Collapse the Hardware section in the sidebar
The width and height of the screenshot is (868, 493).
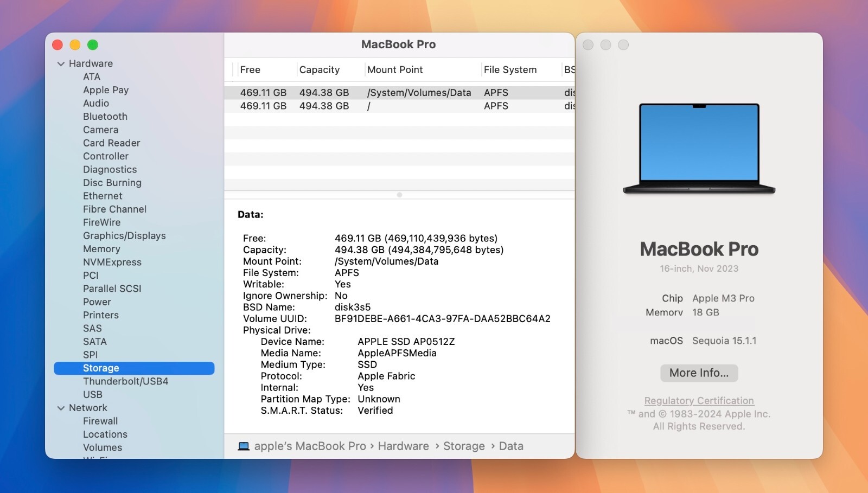tap(61, 64)
